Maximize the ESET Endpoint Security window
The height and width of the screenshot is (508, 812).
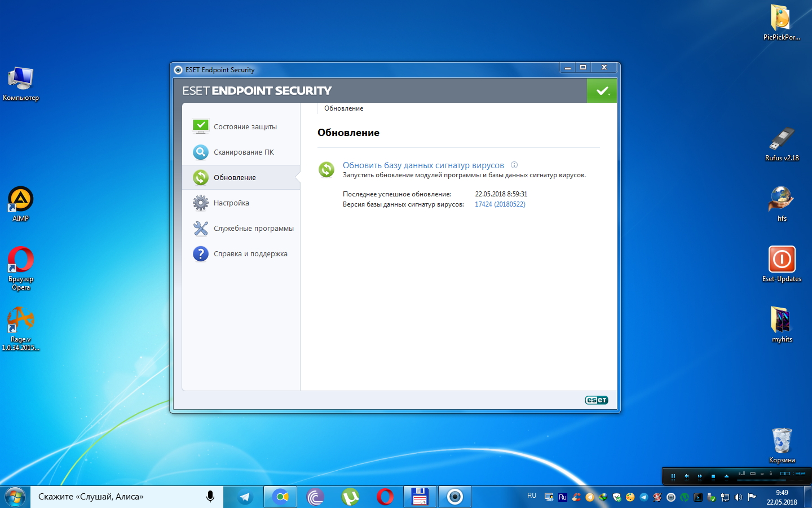[583, 67]
